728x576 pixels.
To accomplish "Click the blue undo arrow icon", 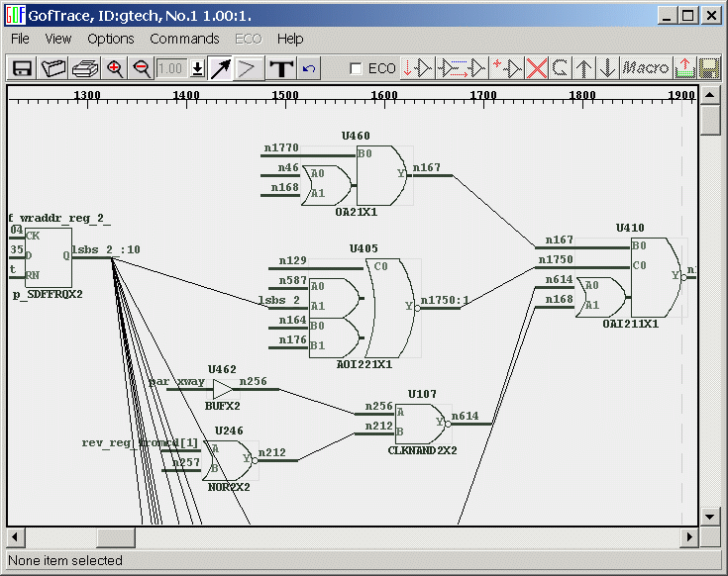I will 308,68.
